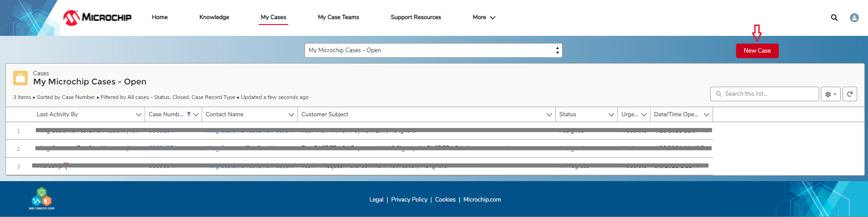
Task: Visit the Microchip.com footer link
Action: (x=482, y=200)
